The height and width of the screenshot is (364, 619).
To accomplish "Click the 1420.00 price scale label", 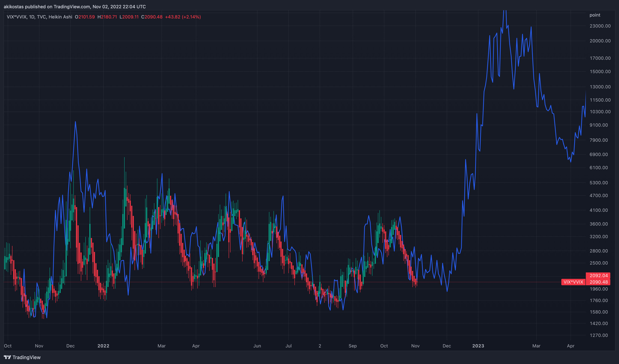I will pyautogui.click(x=599, y=323).
